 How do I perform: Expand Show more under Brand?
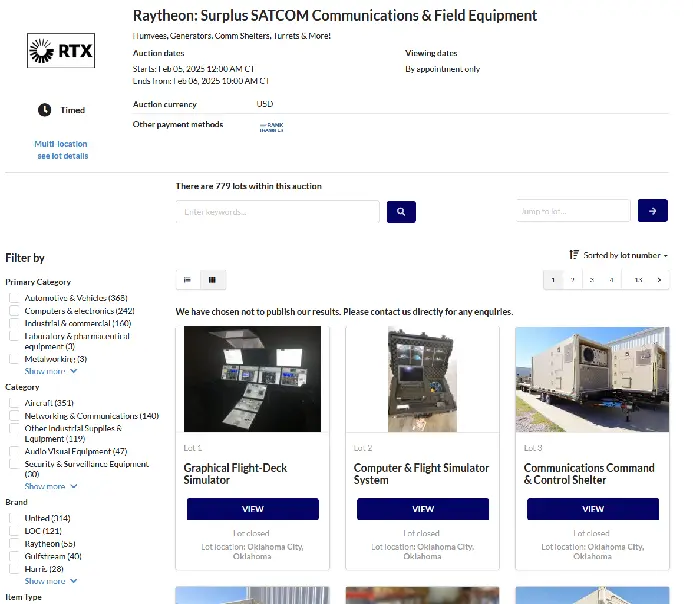(51, 581)
